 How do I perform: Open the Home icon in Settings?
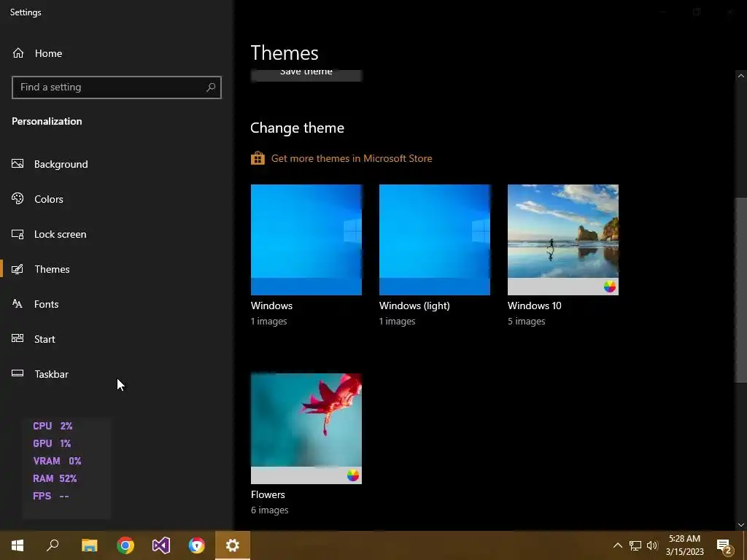click(18, 52)
